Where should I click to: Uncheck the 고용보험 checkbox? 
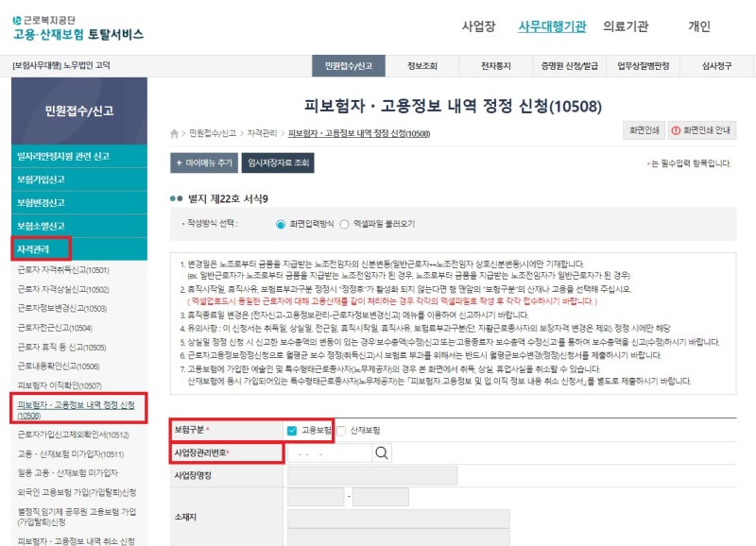(292, 431)
